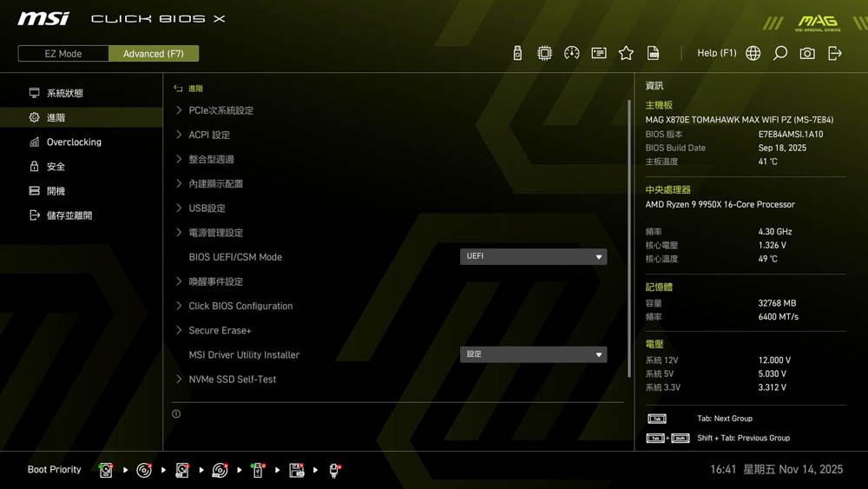Open the CPU chip icon in toolbar

tap(544, 54)
